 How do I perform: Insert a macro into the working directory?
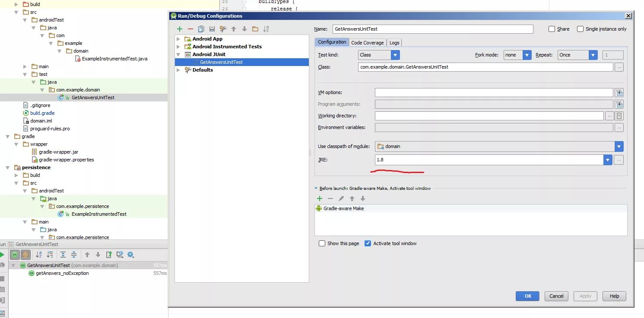(x=619, y=116)
